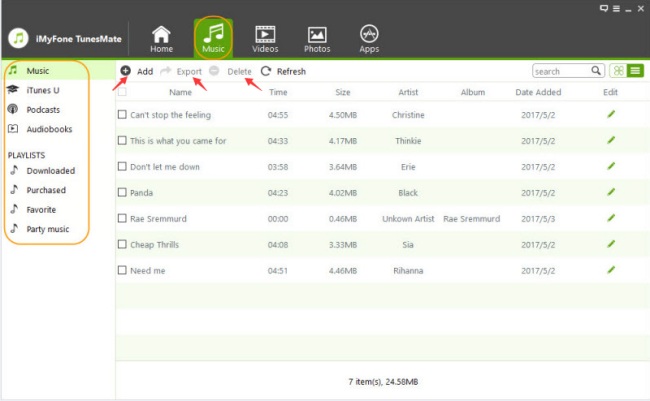Open the hamburger menu in title bar
650x401 pixels.
pos(616,8)
